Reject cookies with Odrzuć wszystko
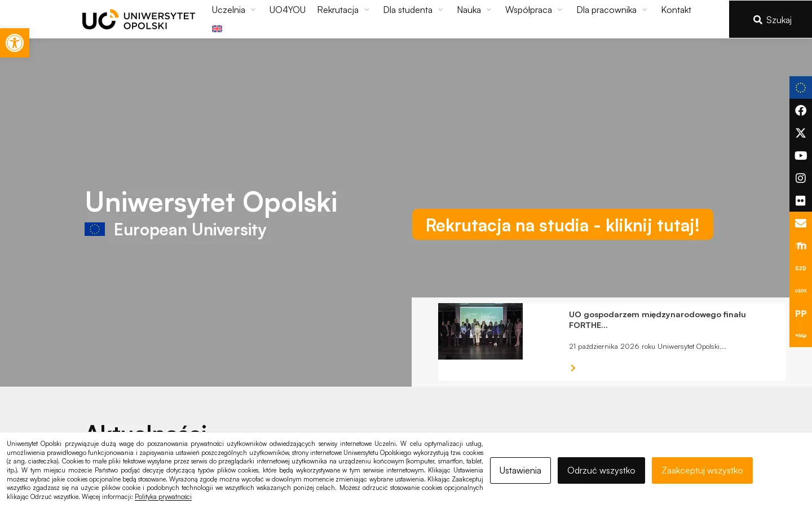Image resolution: width=812 pixels, height=508 pixels. [601, 470]
